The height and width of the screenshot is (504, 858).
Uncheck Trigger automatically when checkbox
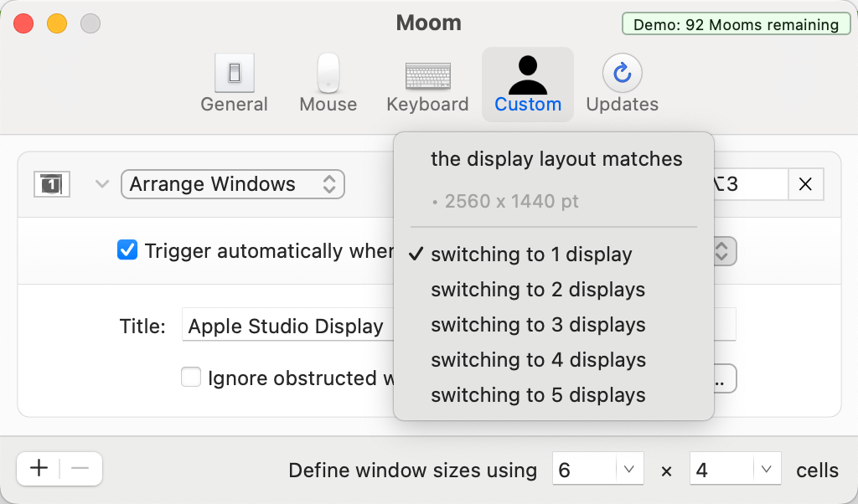click(x=127, y=250)
